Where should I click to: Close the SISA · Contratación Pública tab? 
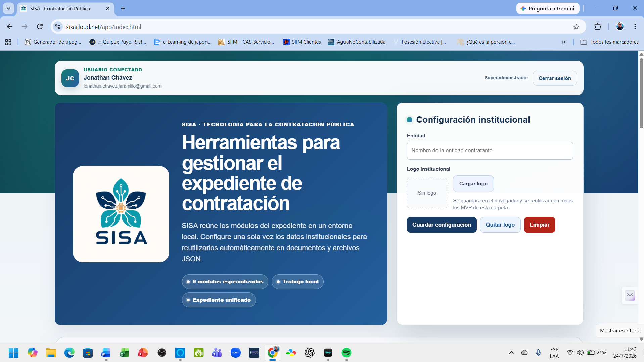pos(108,8)
